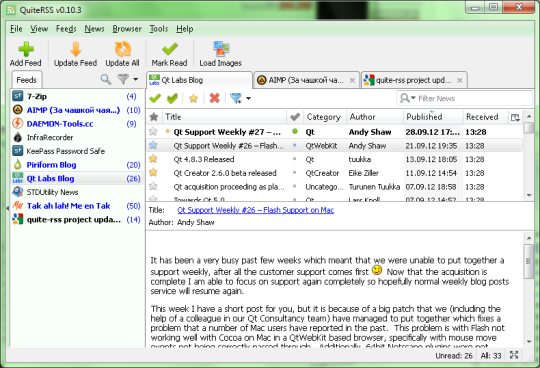
Task: Toggle read status of Qt Support Weekly #26
Action: [295, 145]
